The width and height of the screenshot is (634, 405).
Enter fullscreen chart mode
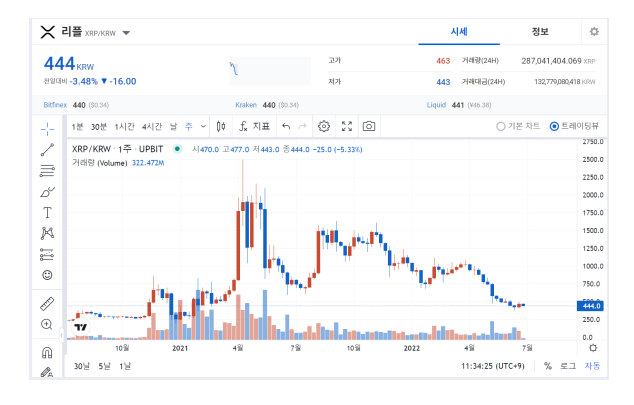(347, 127)
